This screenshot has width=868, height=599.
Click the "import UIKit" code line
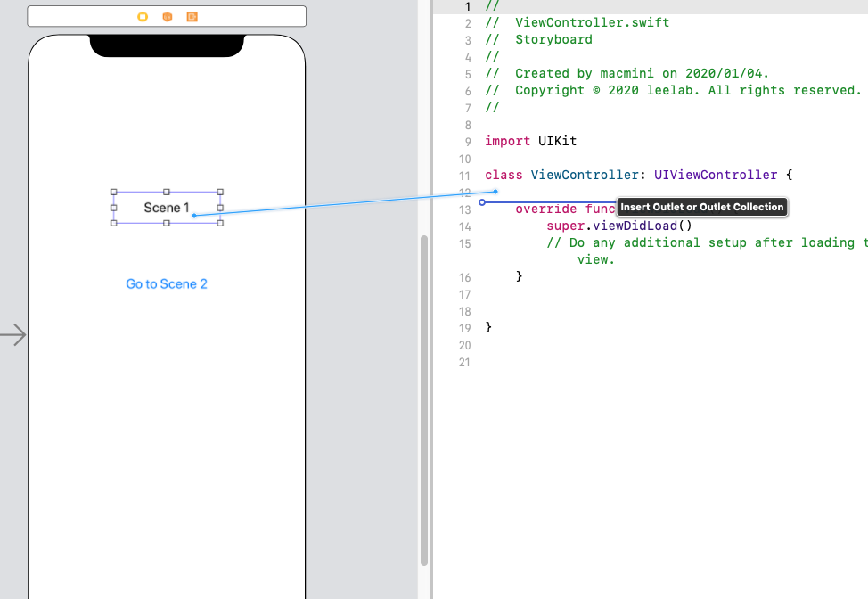point(533,141)
